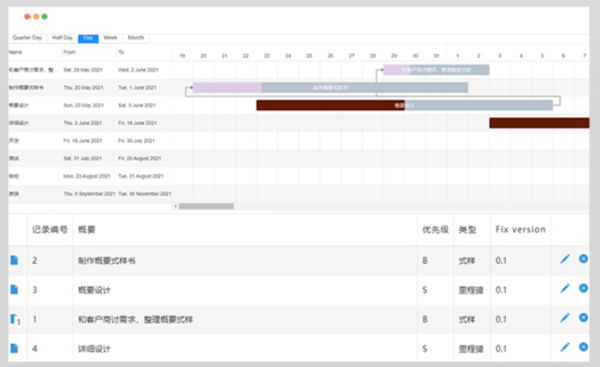Switch Gantt view to Quarter Day

[x=27, y=38]
